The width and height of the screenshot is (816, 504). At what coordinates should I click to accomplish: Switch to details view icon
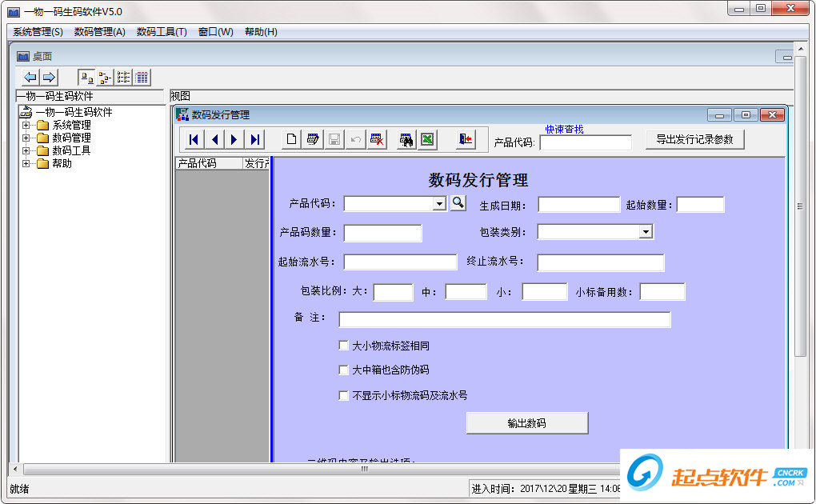coord(142,78)
